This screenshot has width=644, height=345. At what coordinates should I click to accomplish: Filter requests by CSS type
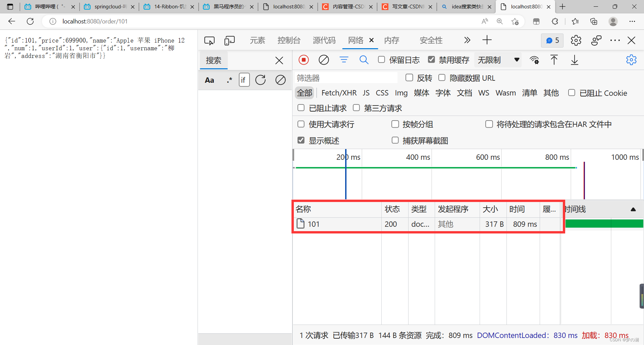coord(382,93)
